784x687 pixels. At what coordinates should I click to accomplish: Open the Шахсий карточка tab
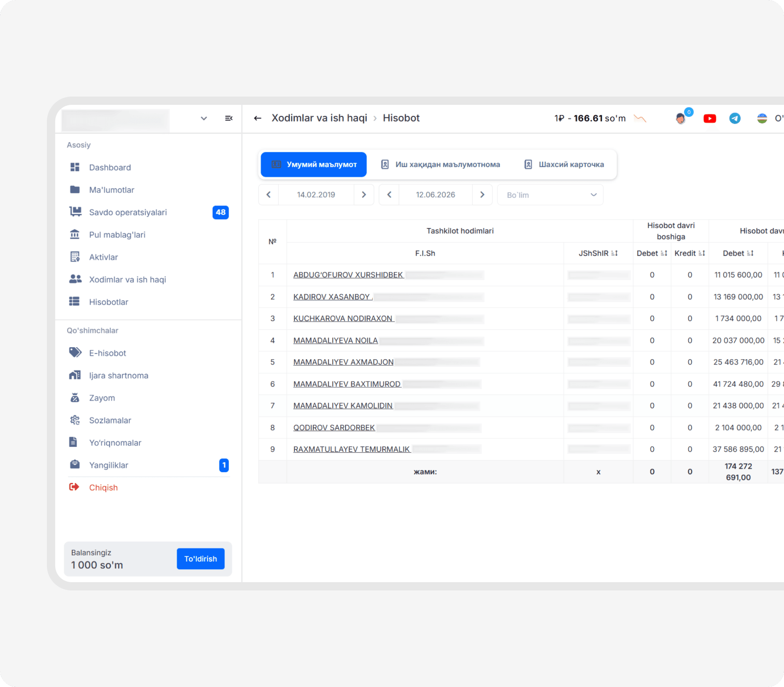[564, 165]
